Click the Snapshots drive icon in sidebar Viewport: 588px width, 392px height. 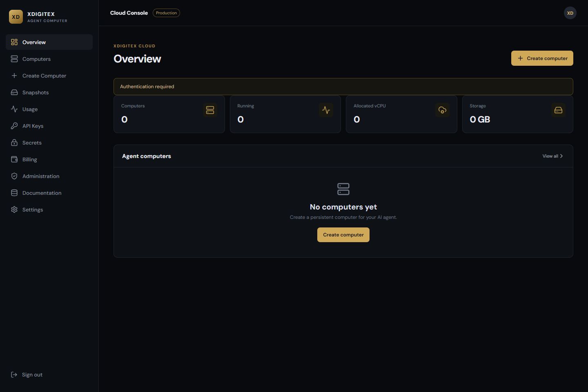[x=14, y=92]
